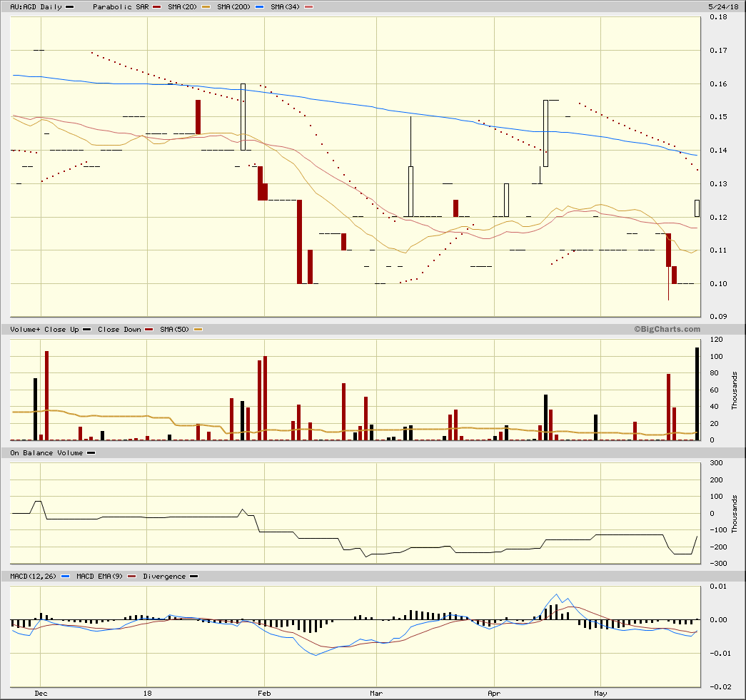The width and height of the screenshot is (746, 700).
Task: Click the 80 volume axis label
Action: [714, 372]
